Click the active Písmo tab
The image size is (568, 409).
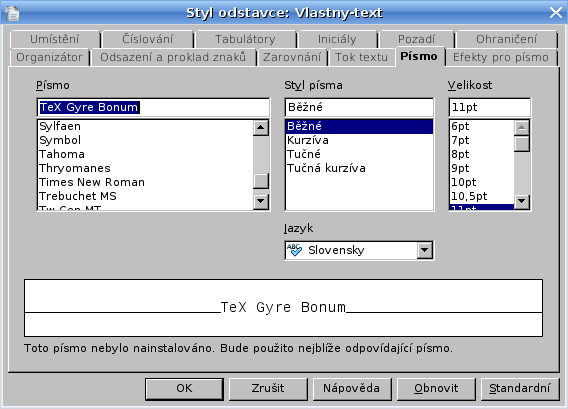click(x=419, y=57)
